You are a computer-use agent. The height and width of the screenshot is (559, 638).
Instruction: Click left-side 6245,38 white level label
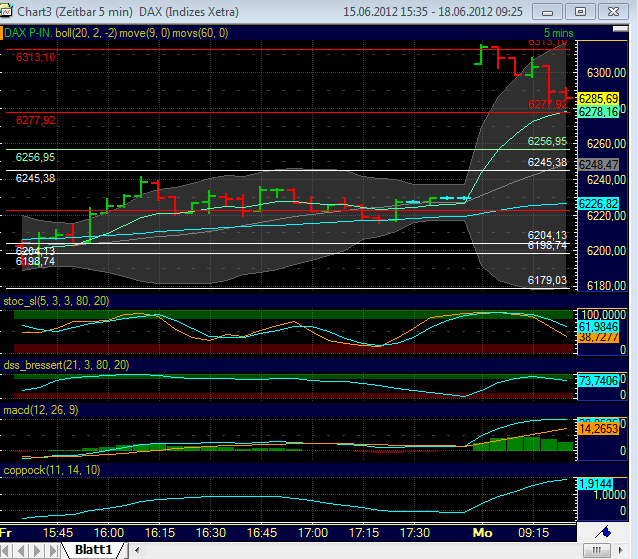click(x=35, y=178)
